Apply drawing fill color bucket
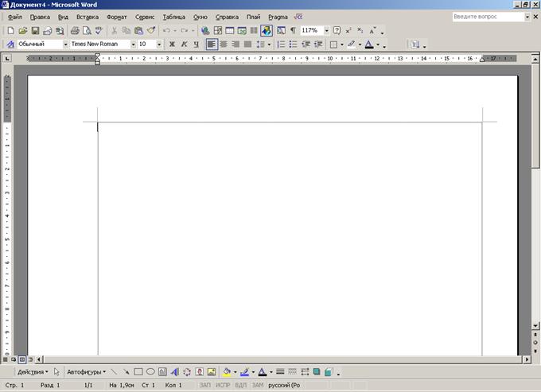 tap(227, 372)
